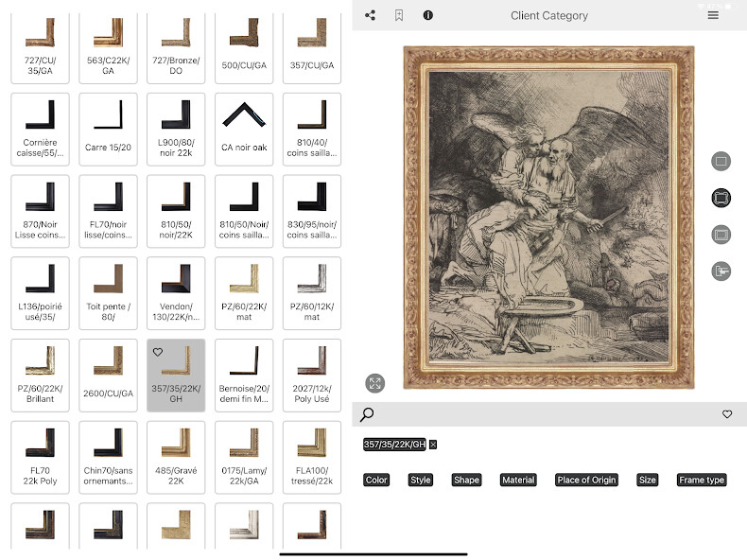Select the Carre 15/20 frame

pyautogui.click(x=108, y=130)
